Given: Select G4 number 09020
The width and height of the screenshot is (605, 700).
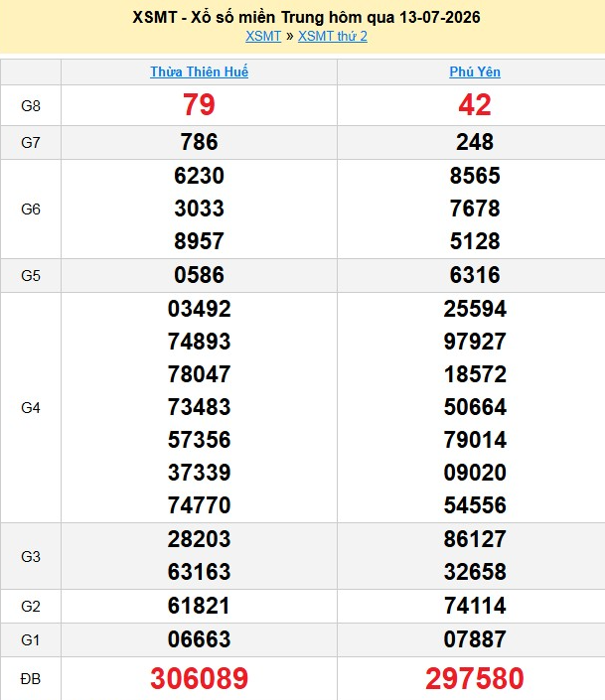Looking at the screenshot, I should point(475,473).
